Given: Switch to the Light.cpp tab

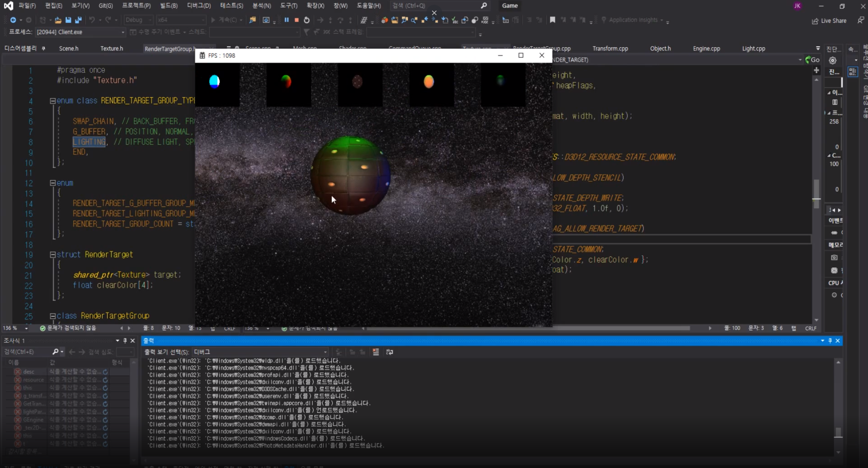Looking at the screenshot, I should 754,49.
